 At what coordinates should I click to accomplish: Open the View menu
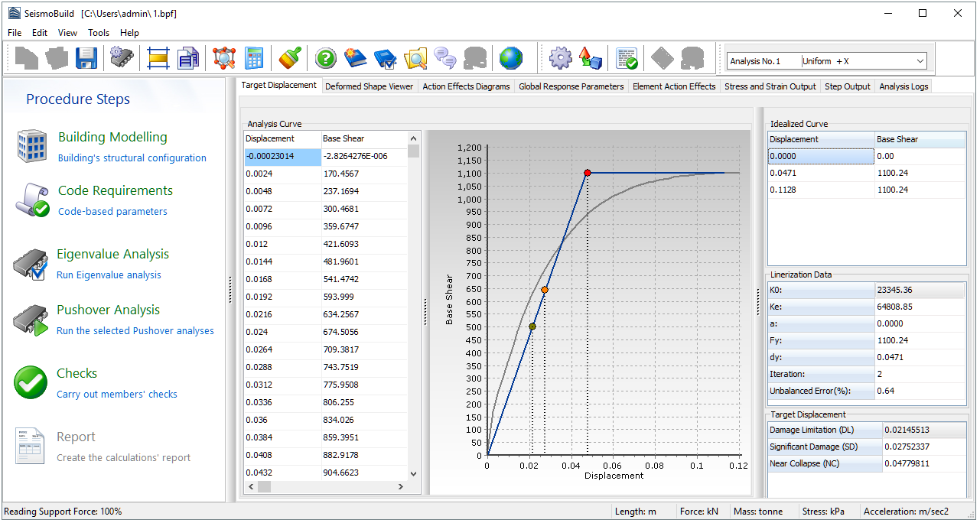67,33
